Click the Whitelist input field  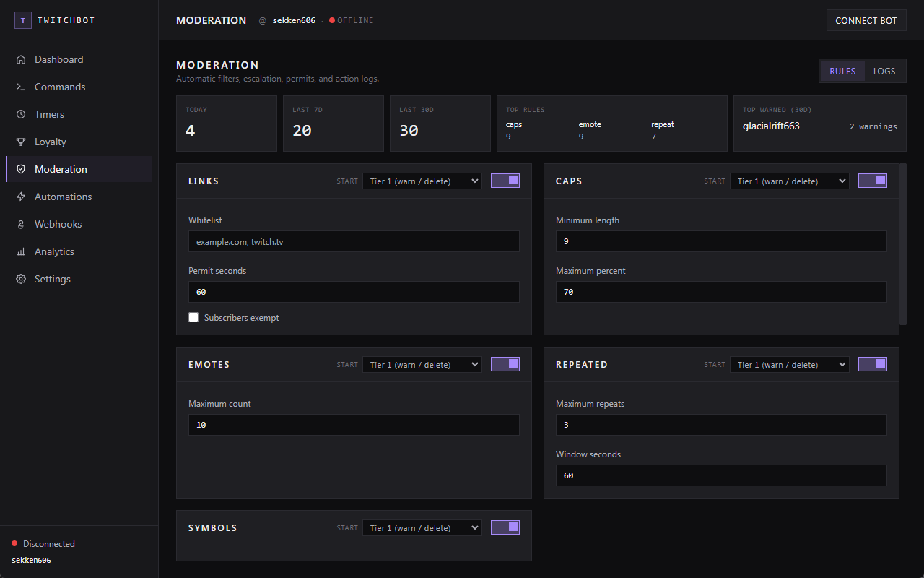354,241
